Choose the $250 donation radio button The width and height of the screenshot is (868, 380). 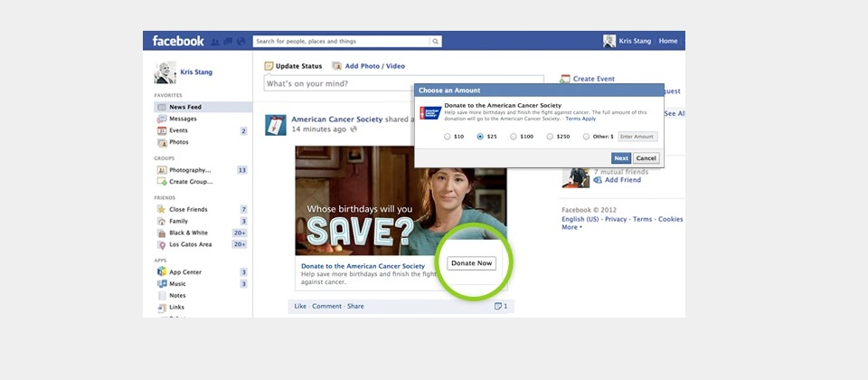pos(550,137)
